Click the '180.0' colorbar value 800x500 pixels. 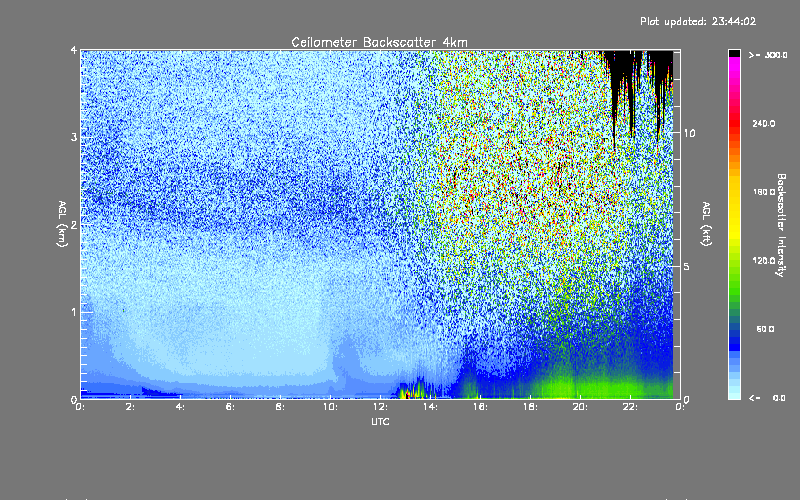pyautogui.click(x=764, y=192)
